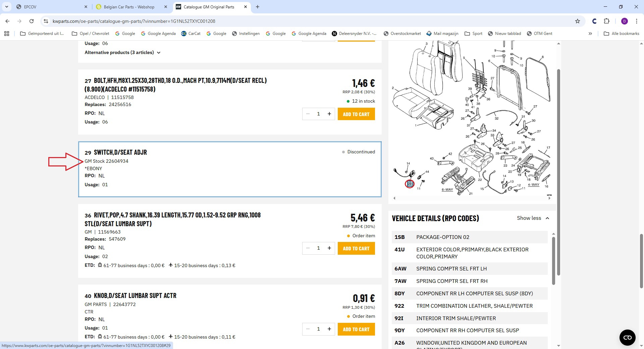Go forward to next page
This screenshot has height=349, width=644.
coord(19,21)
